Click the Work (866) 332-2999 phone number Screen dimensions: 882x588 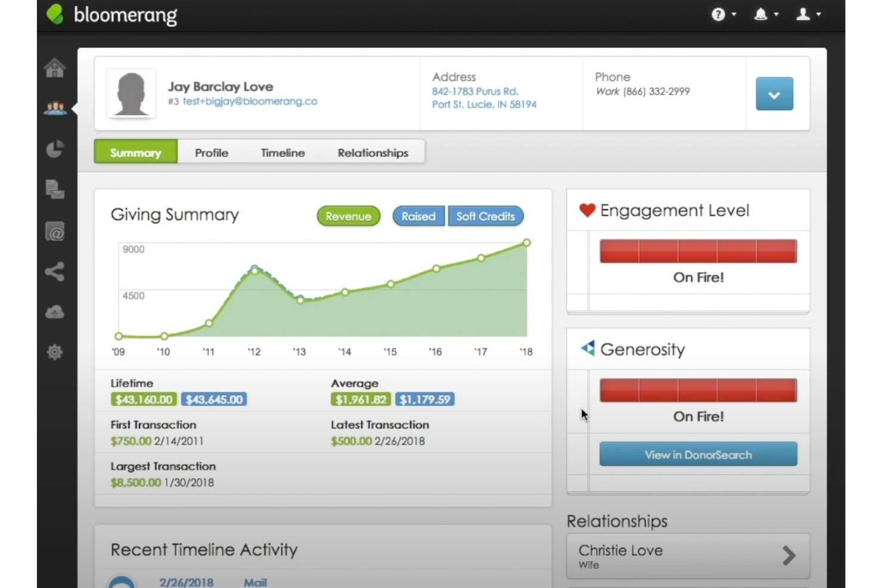[643, 91]
